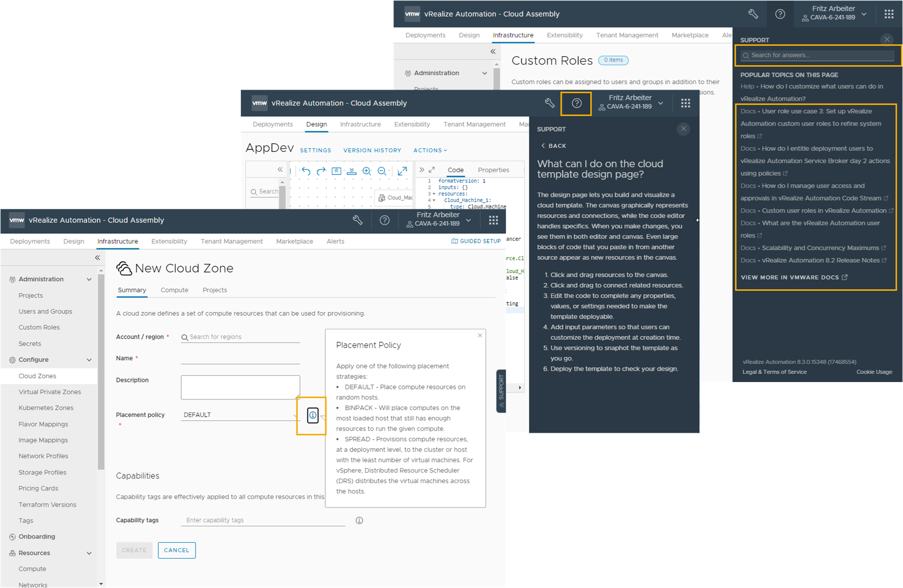Image resolution: width=903 pixels, height=588 pixels.
Task: Click Search for answers field in Support panel
Action: pos(818,55)
